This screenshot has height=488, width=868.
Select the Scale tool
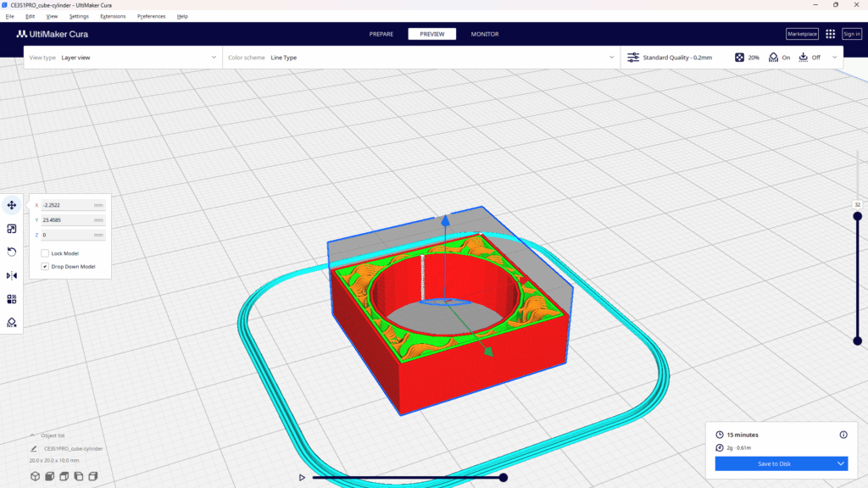click(x=11, y=229)
